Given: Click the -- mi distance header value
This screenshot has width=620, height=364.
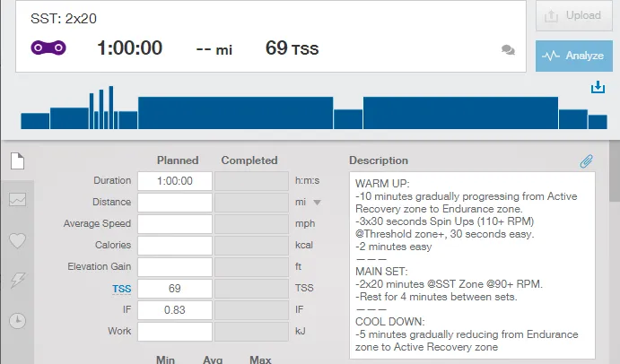Looking at the screenshot, I should point(214,50).
